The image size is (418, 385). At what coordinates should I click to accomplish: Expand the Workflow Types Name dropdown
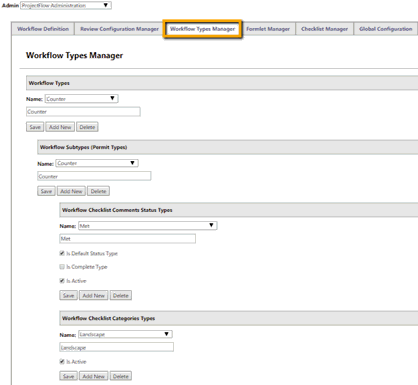click(82, 99)
